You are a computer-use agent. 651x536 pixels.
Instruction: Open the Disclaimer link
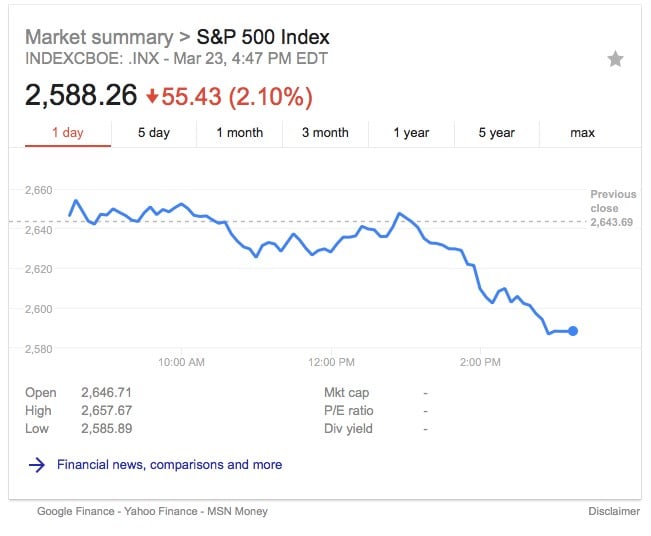(613, 511)
